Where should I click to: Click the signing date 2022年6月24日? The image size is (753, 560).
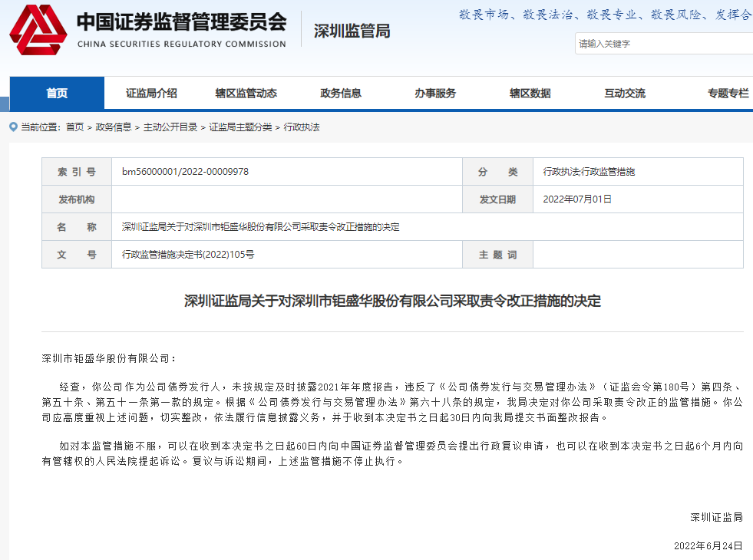click(708, 545)
